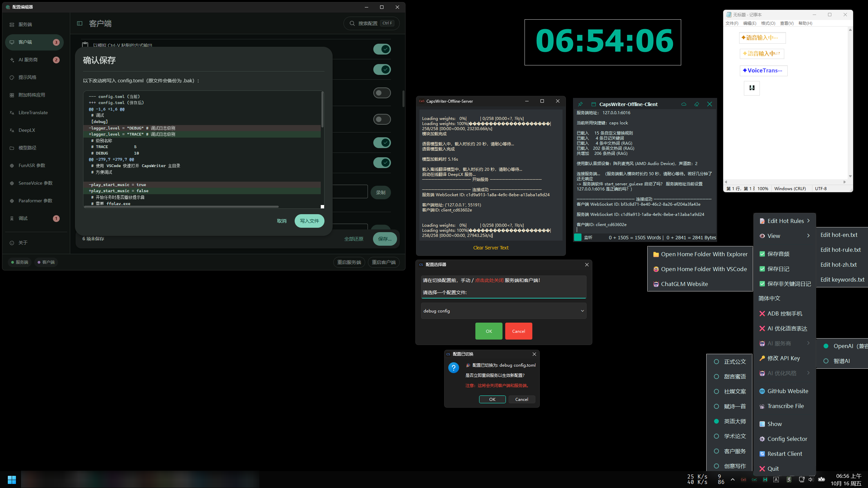Click the question mark icon in 配置已切换 dialog
This screenshot has height=488, width=868.
pos(453,368)
